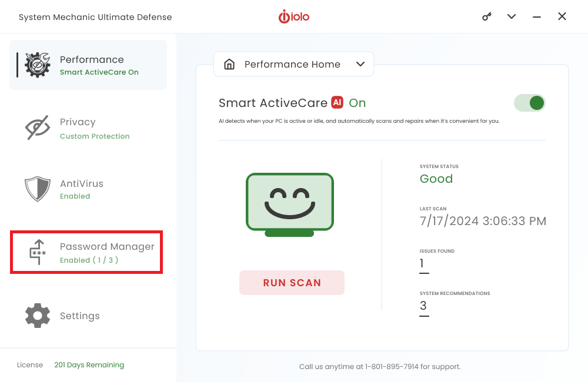Click the SYSTEM RECOMMENDATIONS caption
The width and height of the screenshot is (588, 382).
[455, 293]
